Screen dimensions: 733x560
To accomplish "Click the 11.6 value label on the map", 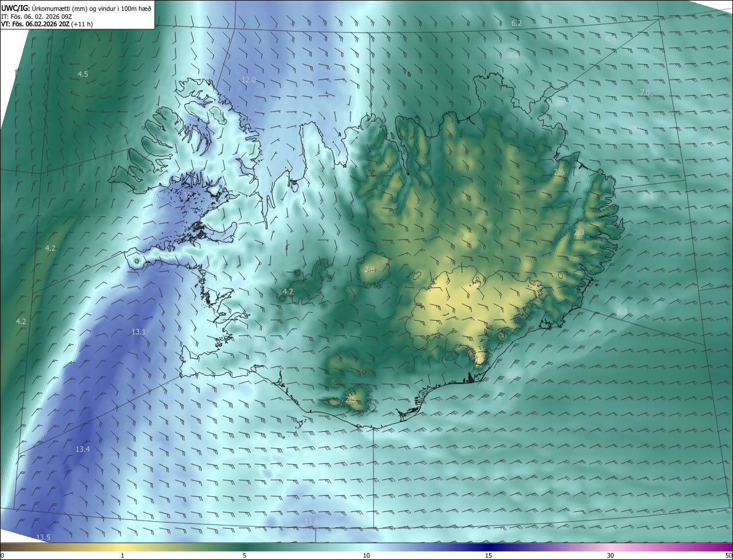I will click(312, 520).
